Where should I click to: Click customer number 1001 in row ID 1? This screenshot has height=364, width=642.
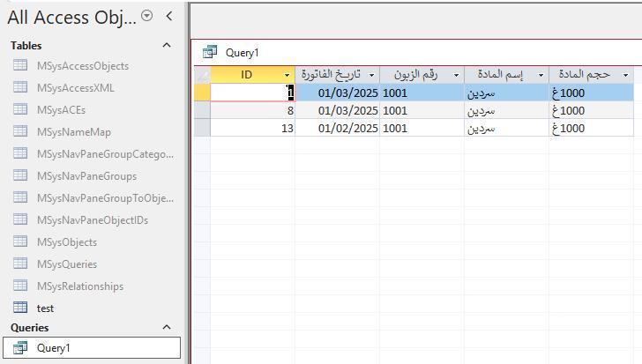pyautogui.click(x=422, y=93)
